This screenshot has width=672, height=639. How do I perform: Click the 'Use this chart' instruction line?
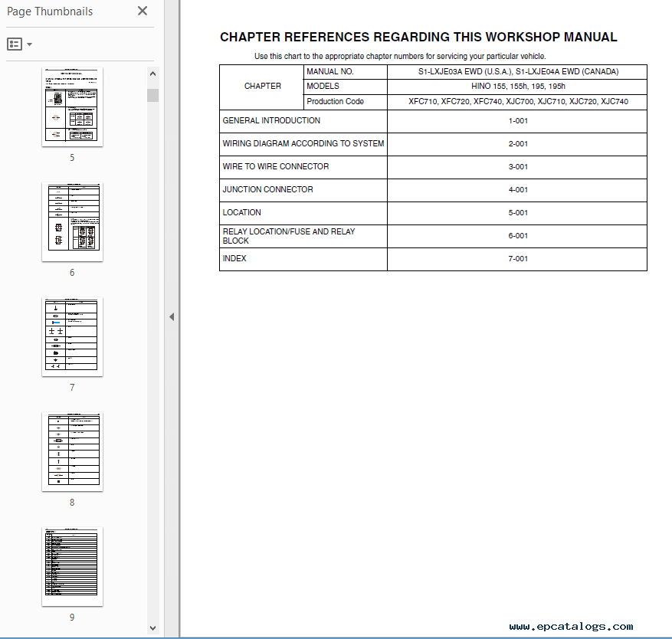click(400, 56)
